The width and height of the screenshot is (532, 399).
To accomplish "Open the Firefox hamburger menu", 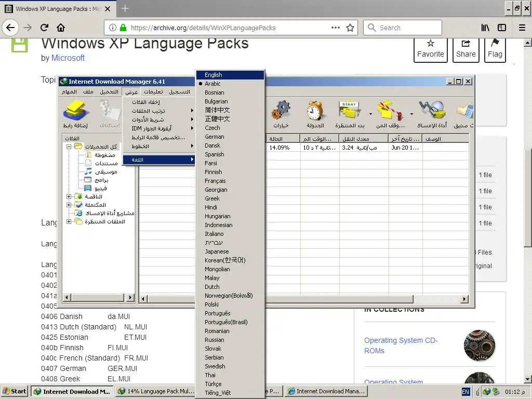I will [522, 28].
